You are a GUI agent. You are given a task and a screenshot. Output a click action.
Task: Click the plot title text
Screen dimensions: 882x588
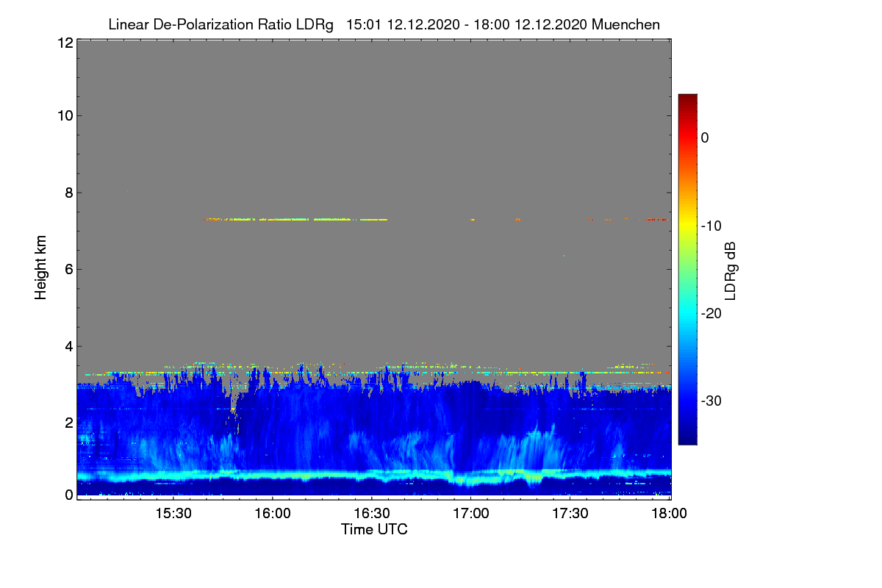384,24
